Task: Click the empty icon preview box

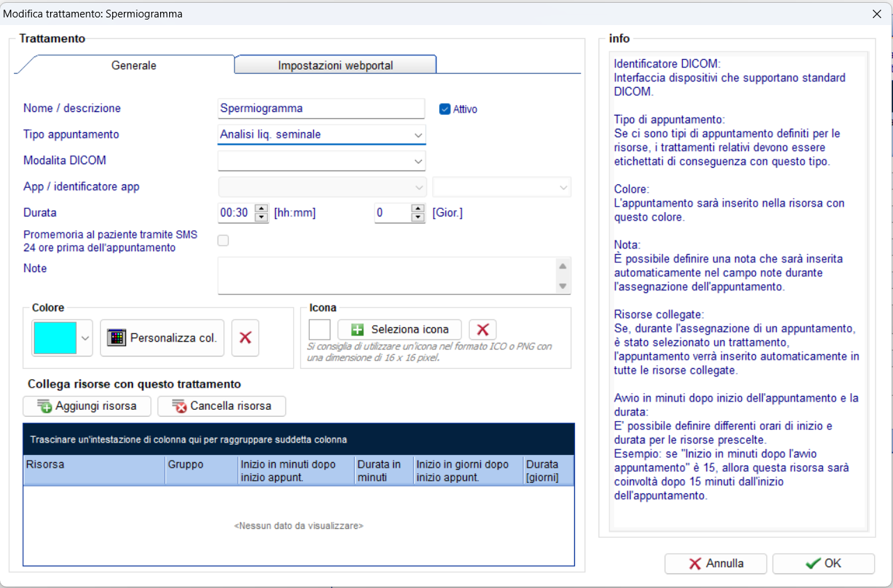Action: (319, 329)
